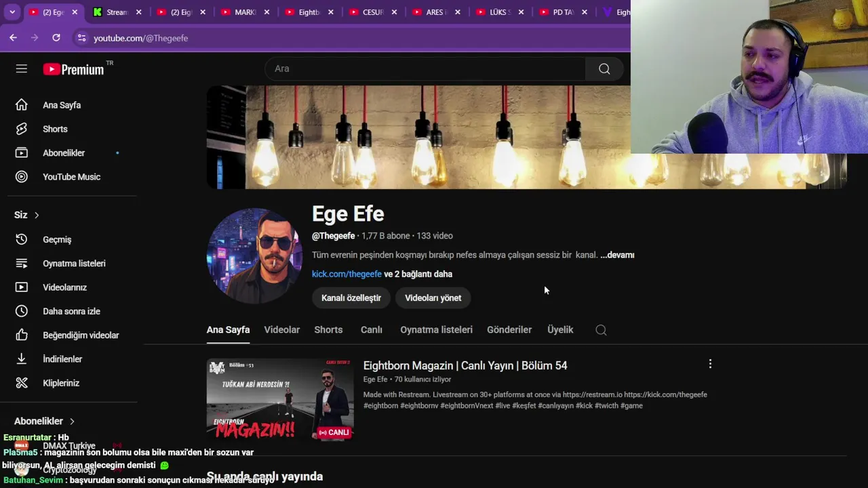The height and width of the screenshot is (488, 868).
Task: Open the YouTube hamburger guide menu
Action: [x=22, y=68]
